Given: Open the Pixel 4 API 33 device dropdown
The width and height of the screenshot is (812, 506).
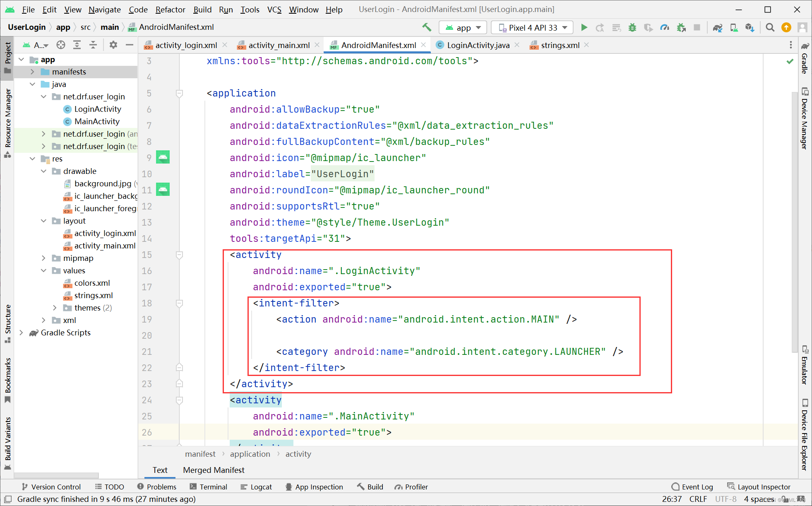Looking at the screenshot, I should (532, 27).
